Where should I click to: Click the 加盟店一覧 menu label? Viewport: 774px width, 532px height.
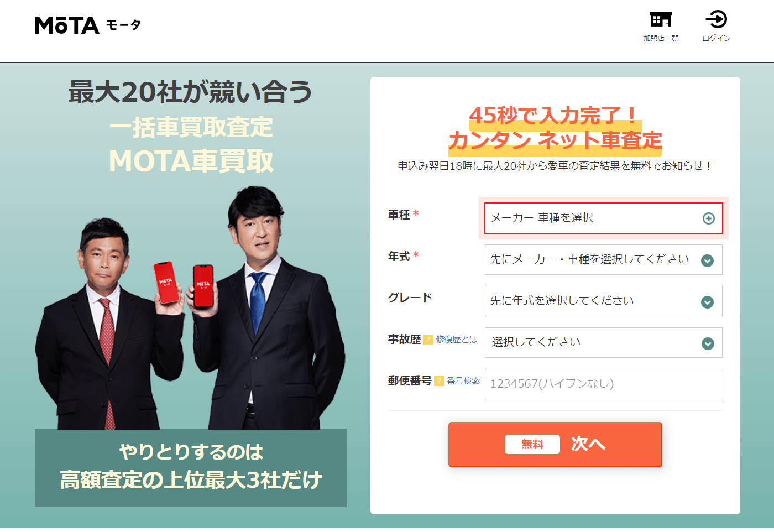pos(661,38)
